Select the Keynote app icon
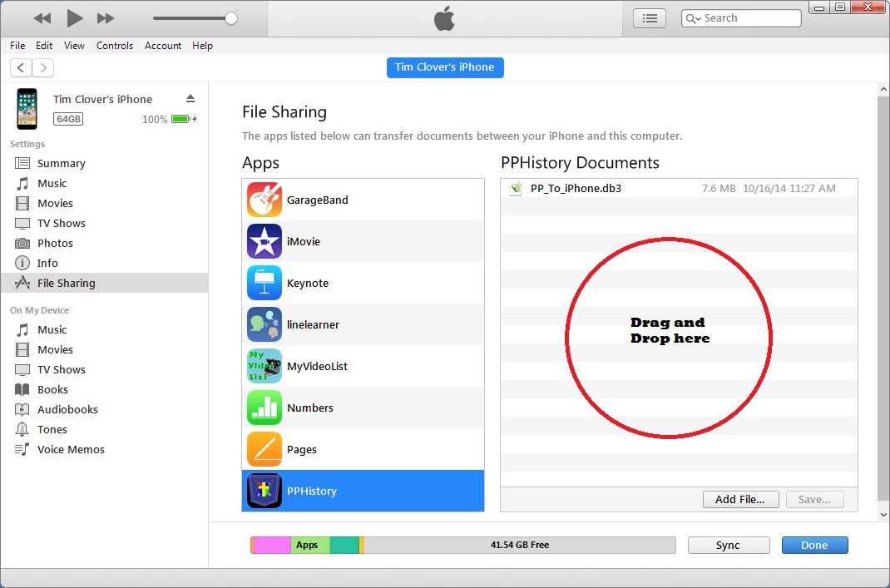The image size is (890, 588). [x=265, y=283]
